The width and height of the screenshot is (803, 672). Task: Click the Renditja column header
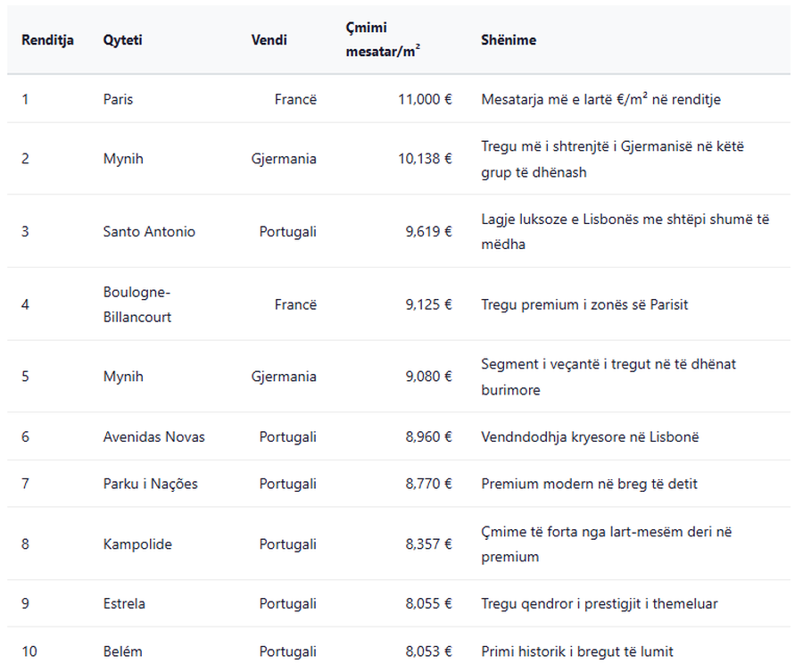(x=47, y=40)
